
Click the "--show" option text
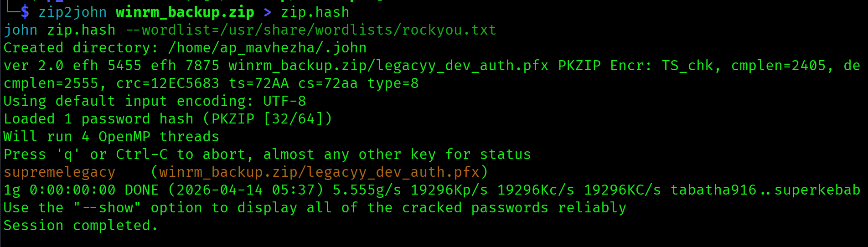pyautogui.click(x=107, y=208)
